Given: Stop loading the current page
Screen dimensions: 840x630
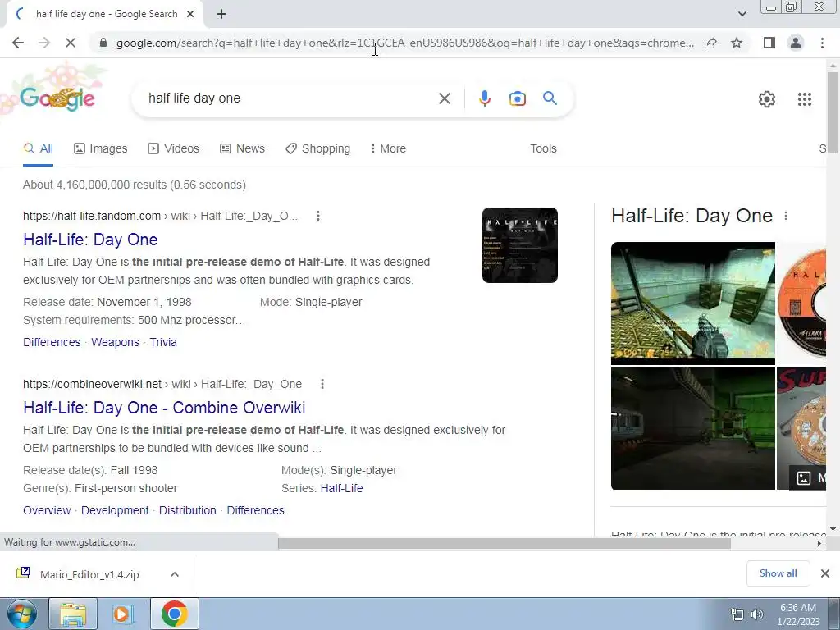Looking at the screenshot, I should (x=71, y=43).
